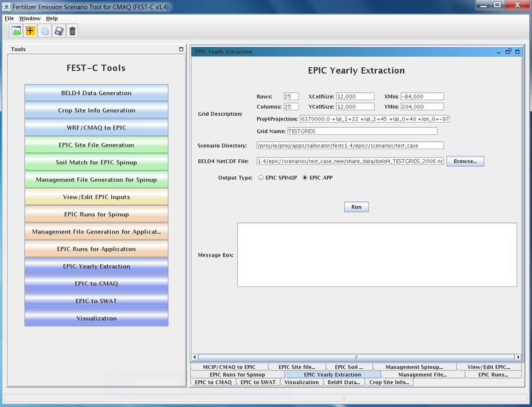Viewport: 532px width, 407px height.
Task: Switch to Crop Site Info... tab
Action: 389,382
